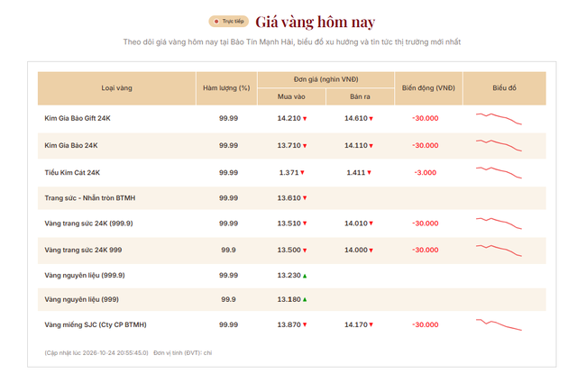Screen dimensions: 577x392
Task: Click the 13.510 buy price value
Action: point(288,223)
